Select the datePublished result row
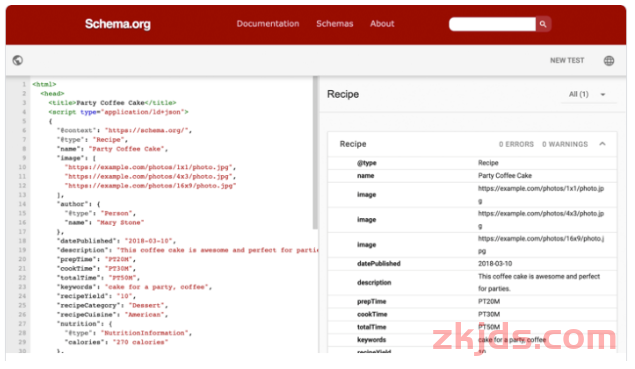Screen dimensions: 635x369 coord(472,264)
